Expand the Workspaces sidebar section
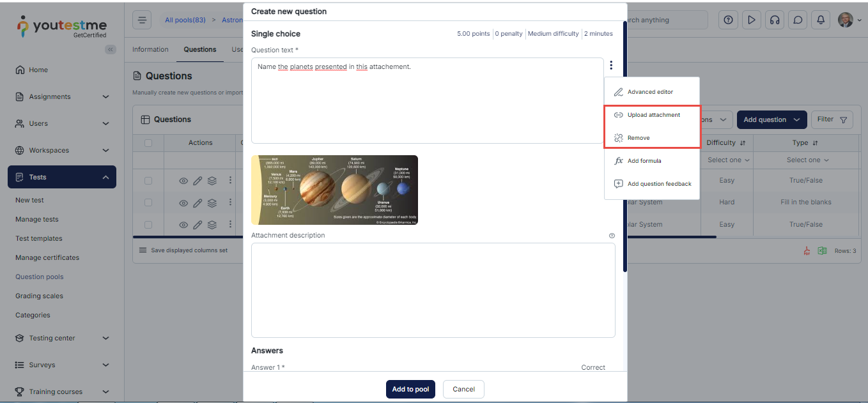Screen dimensions: 868x403 (x=62, y=150)
